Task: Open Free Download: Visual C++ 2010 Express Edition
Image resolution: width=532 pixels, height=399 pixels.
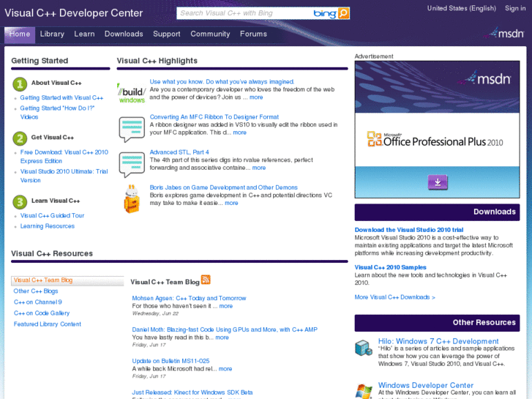Action: (64, 157)
